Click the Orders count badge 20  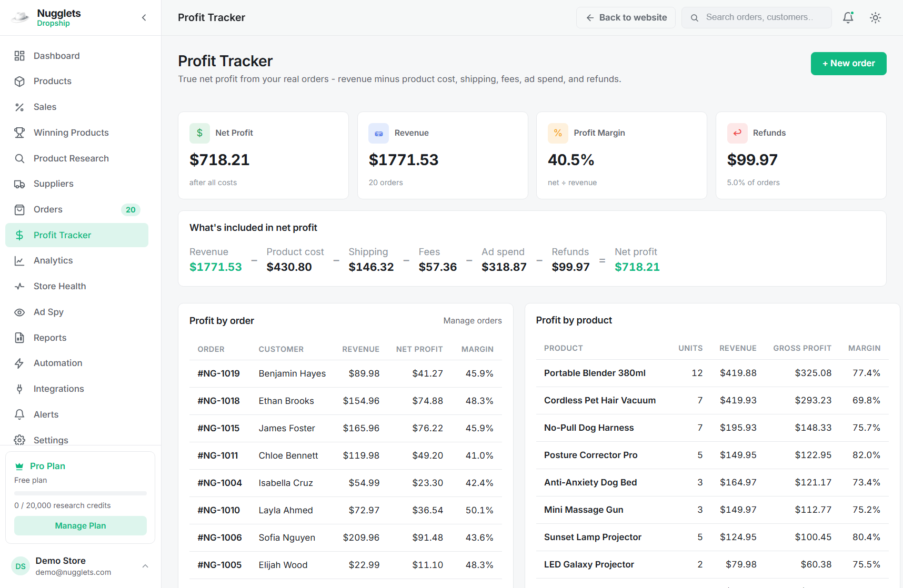[131, 210]
